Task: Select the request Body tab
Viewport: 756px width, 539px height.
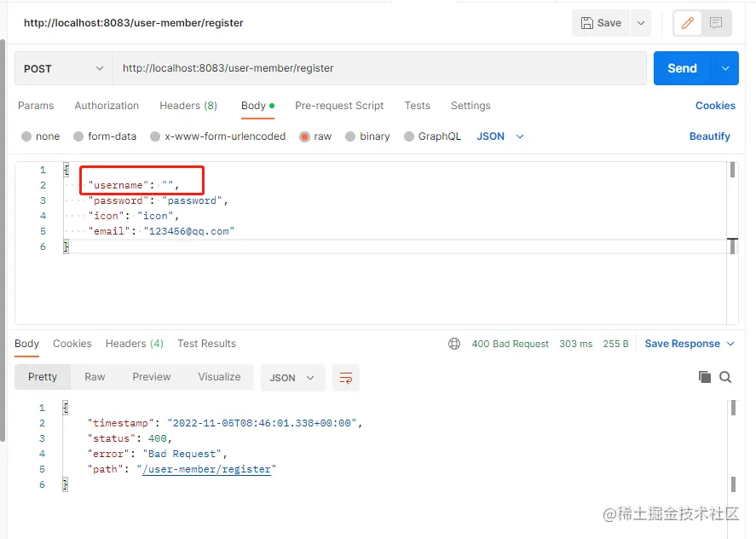Action: (x=257, y=106)
